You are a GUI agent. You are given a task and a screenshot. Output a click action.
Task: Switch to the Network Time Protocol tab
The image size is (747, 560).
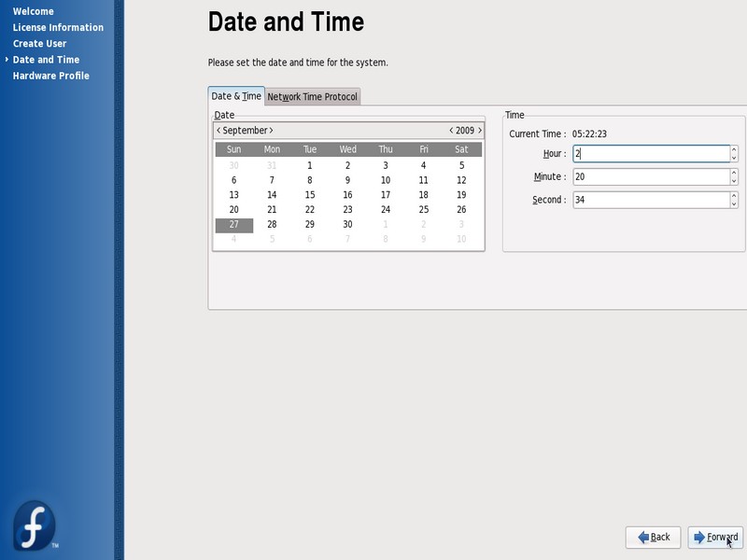[313, 97]
